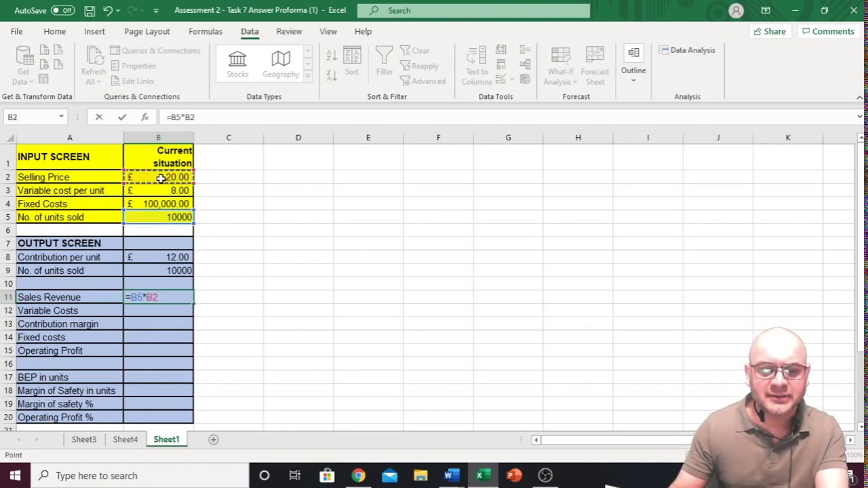The height and width of the screenshot is (488, 868).
Task: Open Chrome from the Windows taskbar
Action: pyautogui.click(x=358, y=475)
